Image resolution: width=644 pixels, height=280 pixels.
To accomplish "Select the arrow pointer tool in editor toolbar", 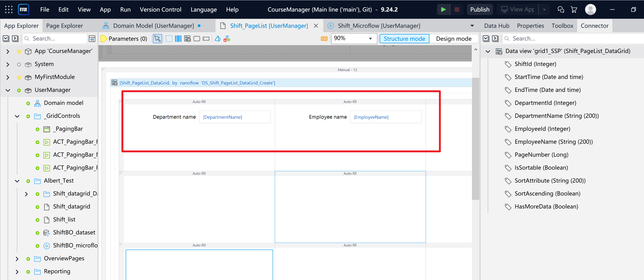I will coord(157,39).
